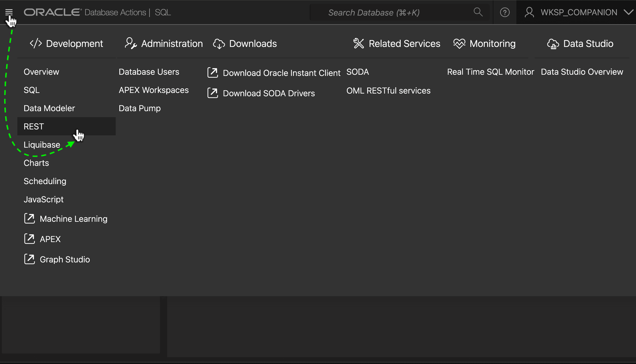Open SODA under Related Services
This screenshot has width=636, height=364.
click(358, 72)
